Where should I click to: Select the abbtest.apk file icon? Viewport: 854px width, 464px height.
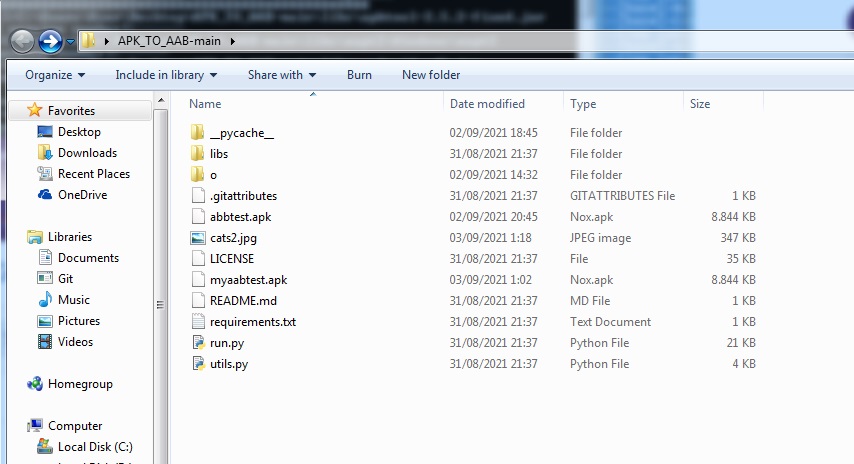point(198,216)
